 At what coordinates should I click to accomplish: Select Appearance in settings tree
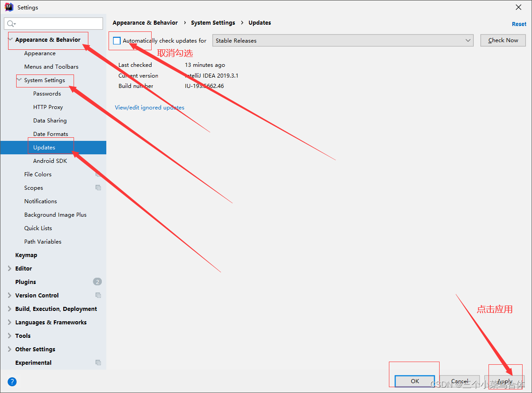pyautogui.click(x=39, y=53)
